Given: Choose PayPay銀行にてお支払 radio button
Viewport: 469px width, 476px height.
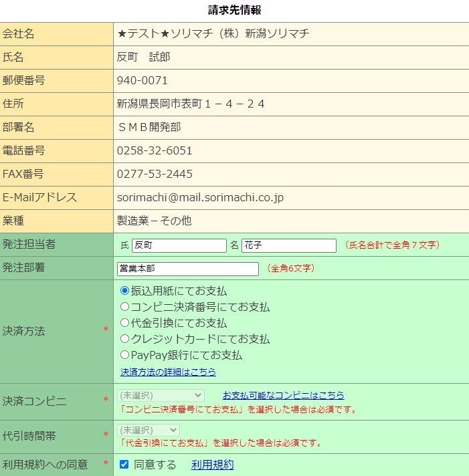Looking at the screenshot, I should coord(124,354).
